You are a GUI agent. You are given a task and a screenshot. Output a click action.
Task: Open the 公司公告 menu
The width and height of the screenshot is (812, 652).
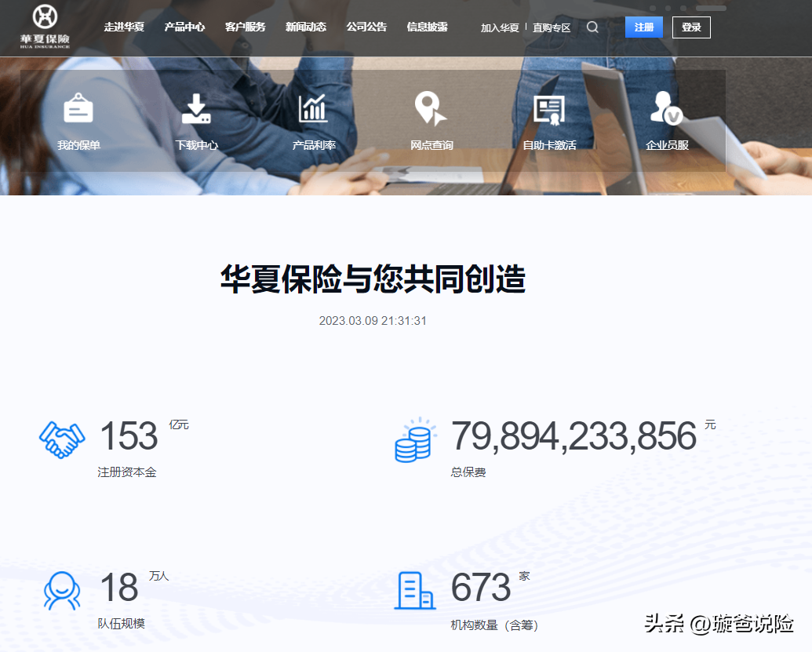point(366,27)
